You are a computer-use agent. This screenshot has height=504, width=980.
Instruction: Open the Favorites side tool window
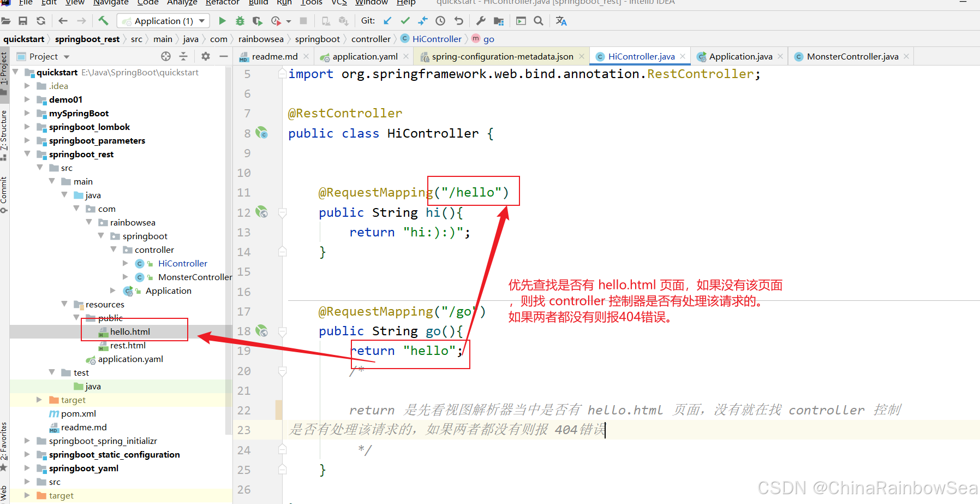(4, 447)
